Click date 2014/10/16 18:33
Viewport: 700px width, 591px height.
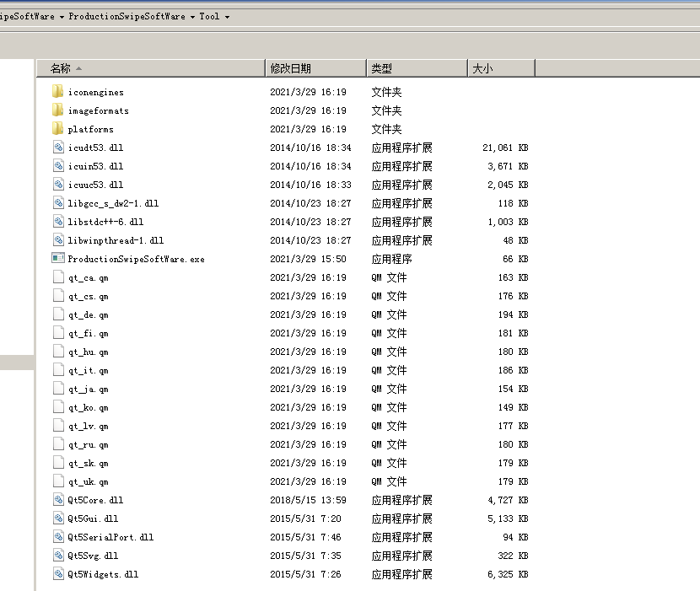click(x=310, y=185)
